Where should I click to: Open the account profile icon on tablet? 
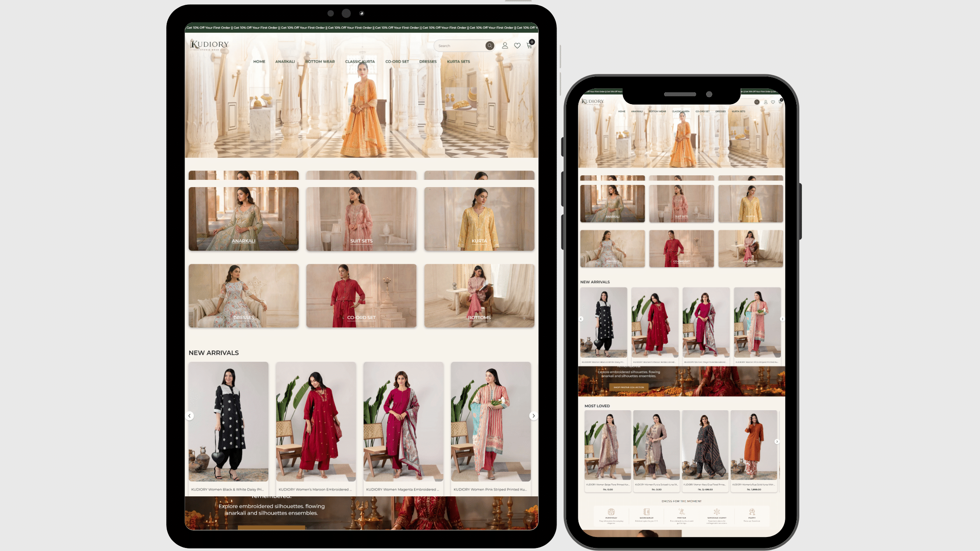pos(505,45)
